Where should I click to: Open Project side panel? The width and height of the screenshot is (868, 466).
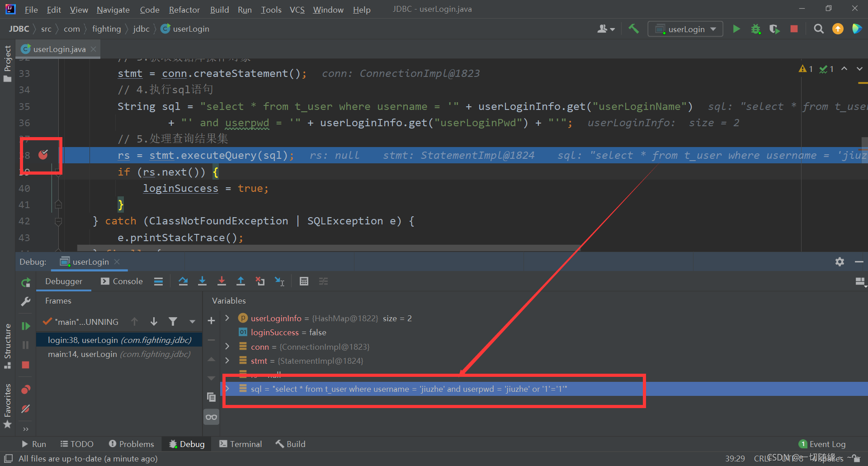[7, 63]
